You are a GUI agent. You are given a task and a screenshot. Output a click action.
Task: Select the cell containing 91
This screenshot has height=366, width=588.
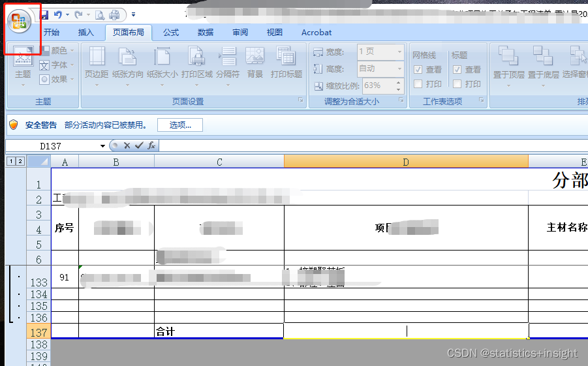click(65, 277)
